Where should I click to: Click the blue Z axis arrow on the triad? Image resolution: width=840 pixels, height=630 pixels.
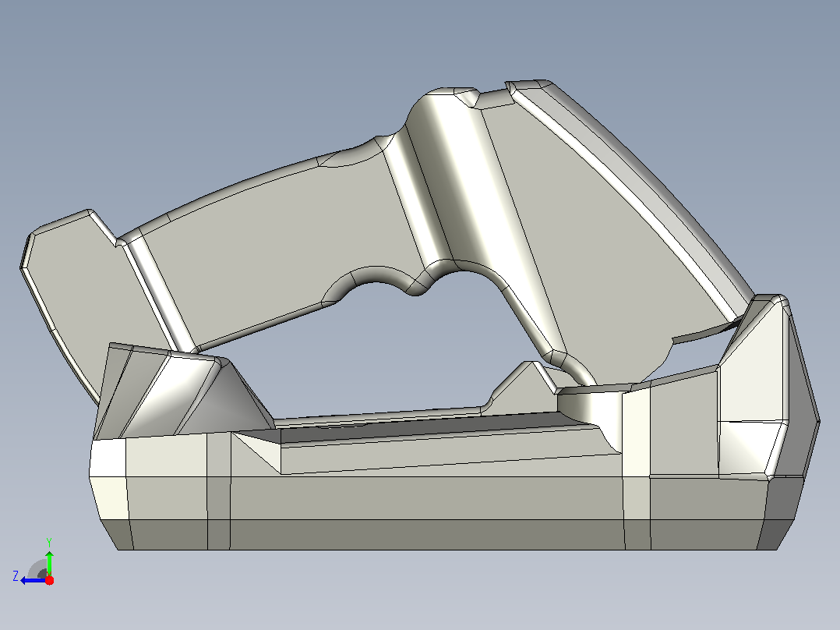(x=34, y=581)
